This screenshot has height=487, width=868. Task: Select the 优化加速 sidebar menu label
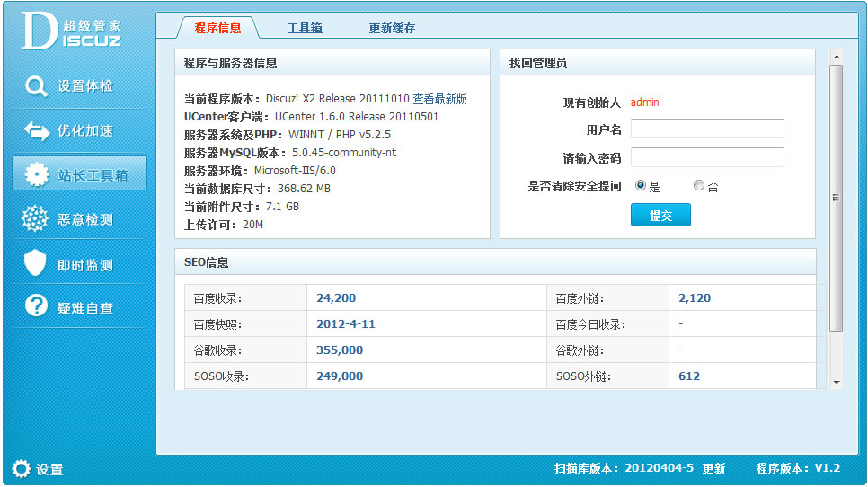point(85,131)
